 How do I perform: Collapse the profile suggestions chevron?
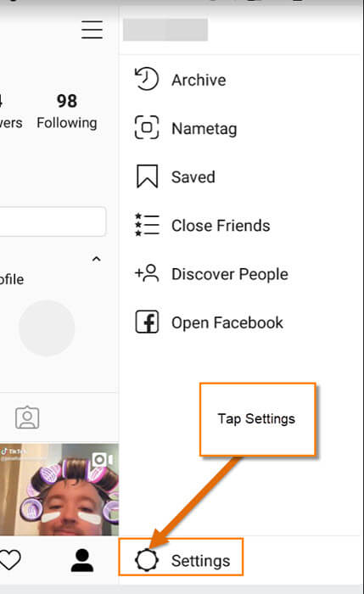pos(97,259)
